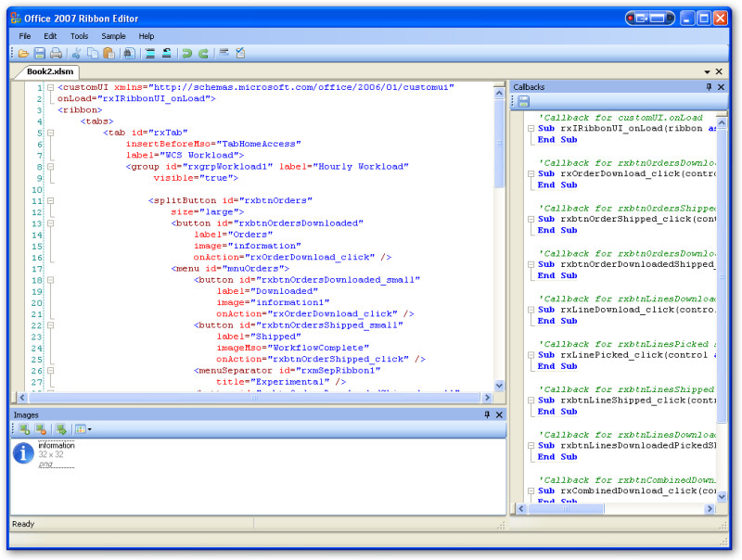
Task: Open the Tools menu
Action: 79,36
